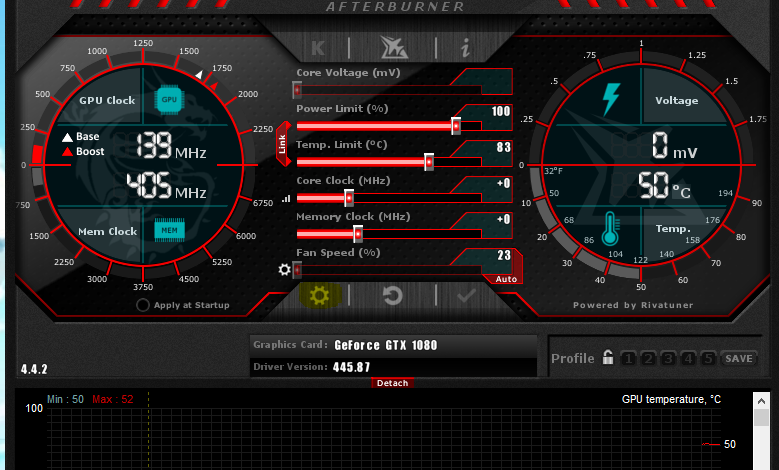The width and height of the screenshot is (779, 470).
Task: Click the lightning bolt voltage icon
Action: click(x=611, y=99)
